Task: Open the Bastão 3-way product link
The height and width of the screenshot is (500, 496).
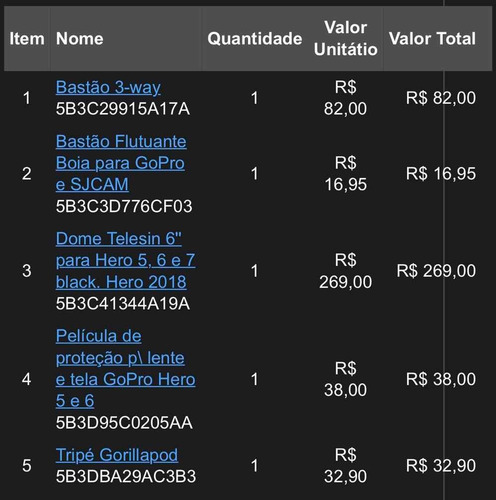Action: click(x=108, y=87)
